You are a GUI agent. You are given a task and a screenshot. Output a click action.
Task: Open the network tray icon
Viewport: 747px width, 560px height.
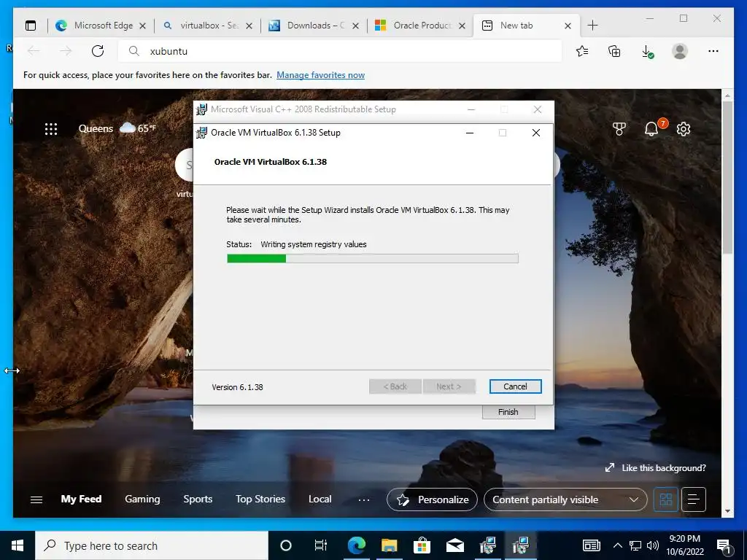(x=635, y=545)
